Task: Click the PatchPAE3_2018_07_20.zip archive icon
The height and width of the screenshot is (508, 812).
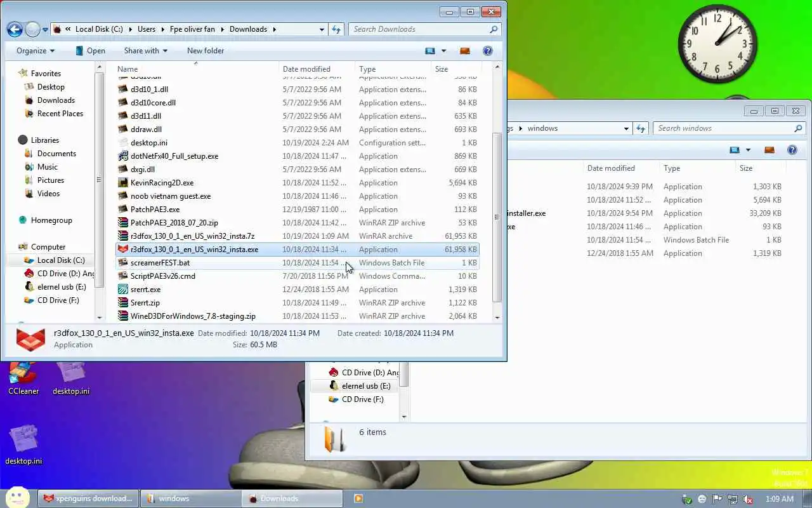Action: coord(123,223)
